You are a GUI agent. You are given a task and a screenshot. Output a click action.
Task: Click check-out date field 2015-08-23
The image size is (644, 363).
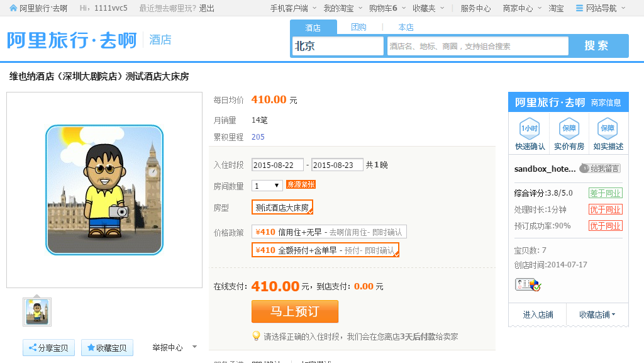tap(337, 165)
